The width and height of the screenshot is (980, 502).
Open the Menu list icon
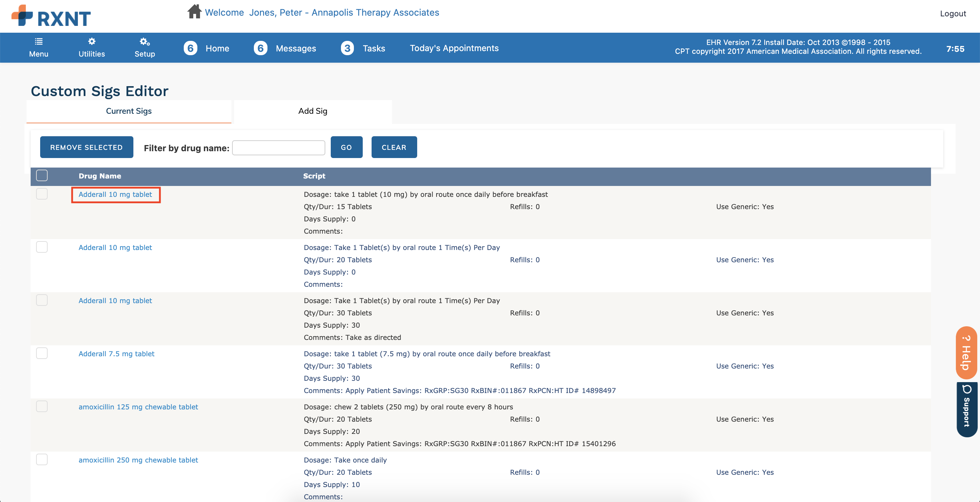point(39,42)
